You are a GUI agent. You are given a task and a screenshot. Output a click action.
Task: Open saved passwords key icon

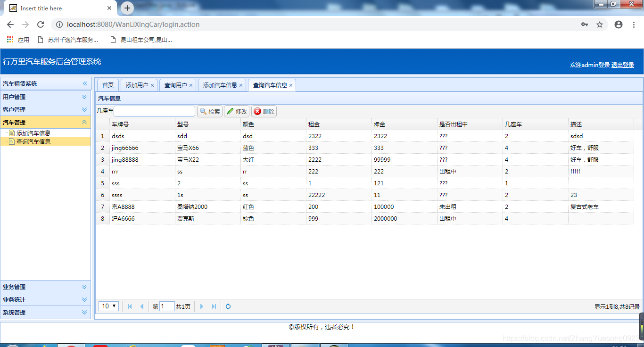[x=585, y=25]
